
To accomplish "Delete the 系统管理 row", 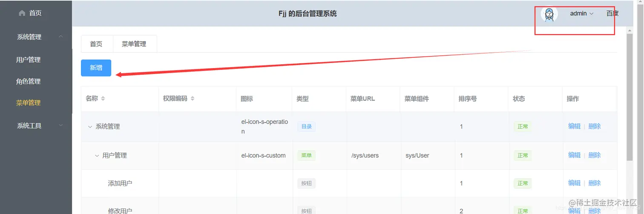I will click(x=595, y=126).
